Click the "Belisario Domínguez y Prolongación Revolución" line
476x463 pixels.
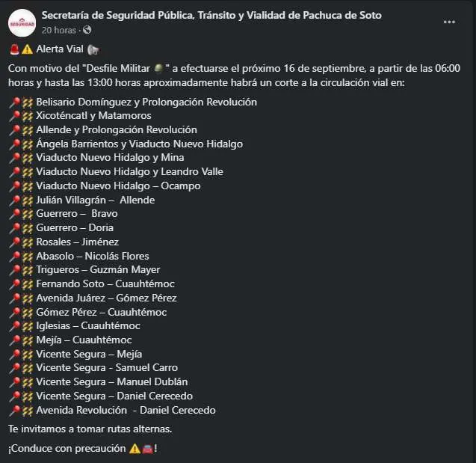tap(146, 102)
